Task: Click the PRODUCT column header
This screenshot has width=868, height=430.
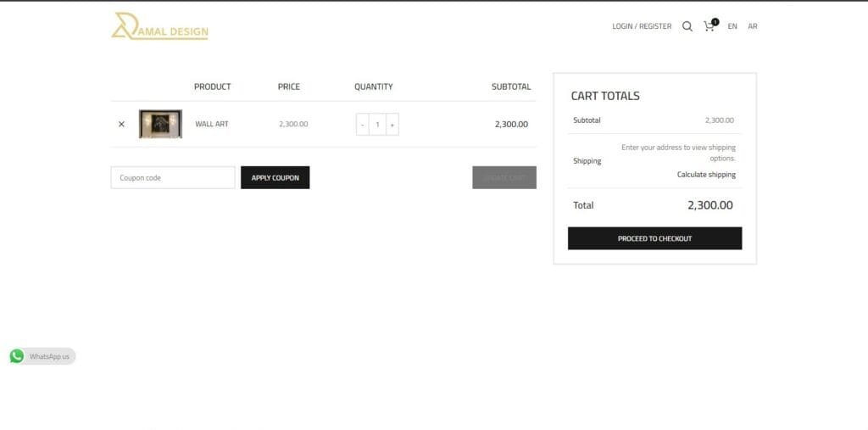Action: 213,87
